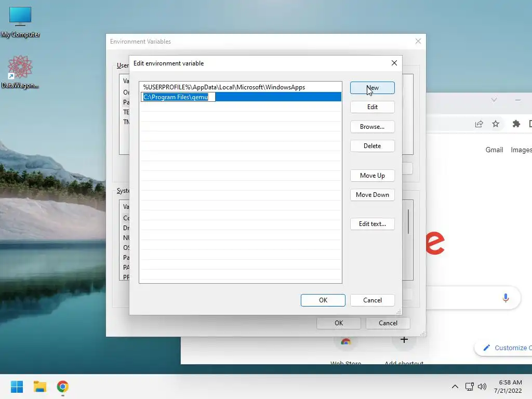
Task: Open the volume control tray icon
Action: (x=482, y=387)
